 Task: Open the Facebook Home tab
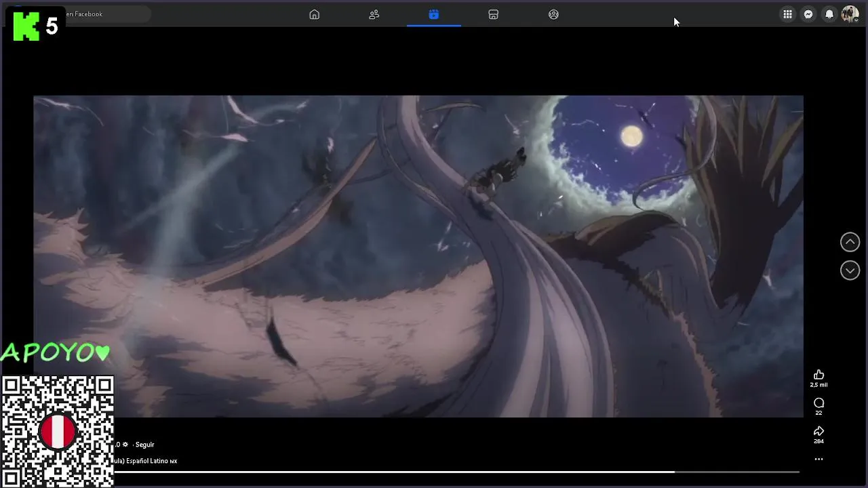pos(314,14)
